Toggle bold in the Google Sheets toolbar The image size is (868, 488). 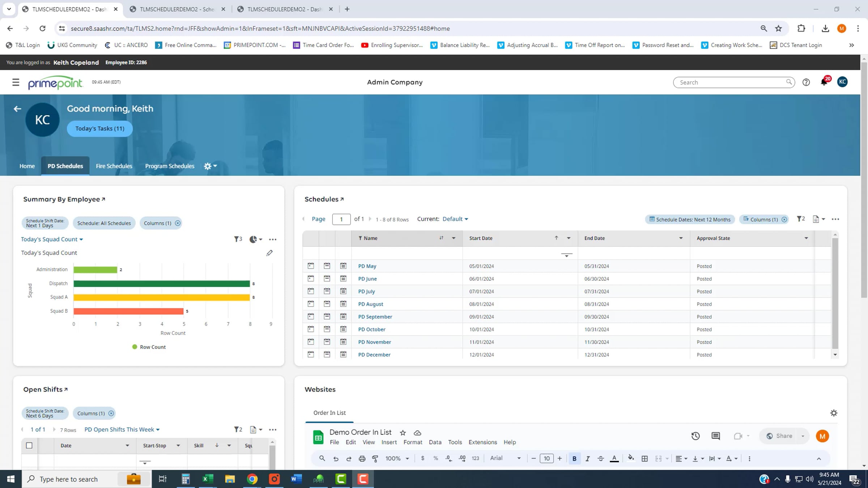[x=574, y=458]
